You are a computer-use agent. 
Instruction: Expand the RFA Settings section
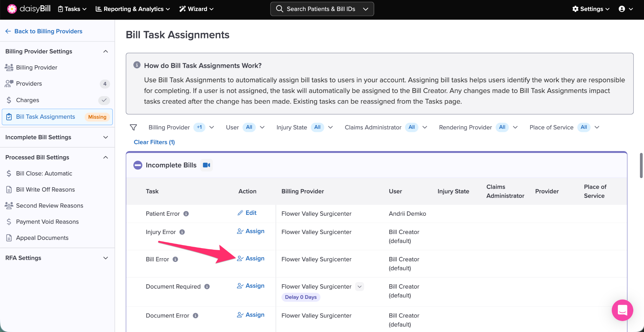pyautogui.click(x=106, y=258)
